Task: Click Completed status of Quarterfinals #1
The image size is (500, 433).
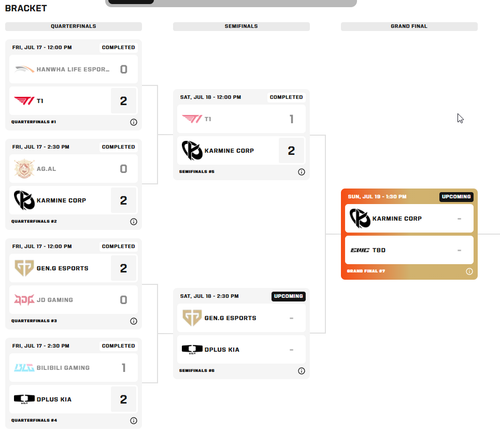Action: coord(118,47)
